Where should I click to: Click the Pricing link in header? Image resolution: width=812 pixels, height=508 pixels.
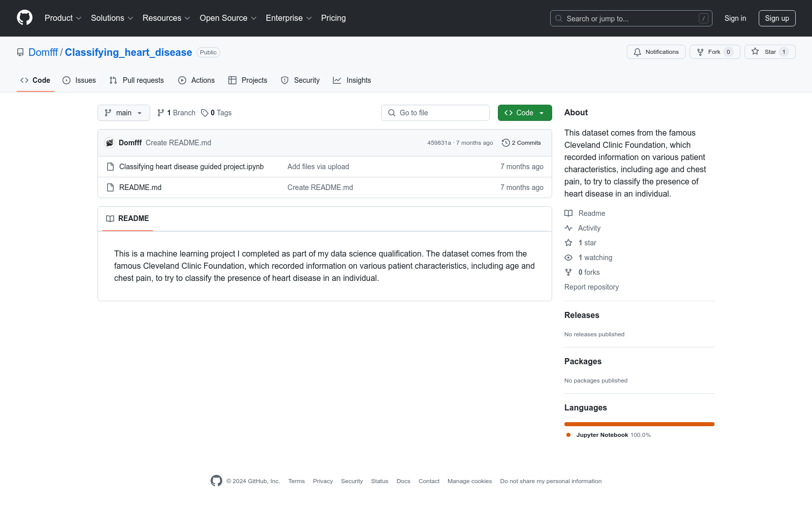click(333, 18)
